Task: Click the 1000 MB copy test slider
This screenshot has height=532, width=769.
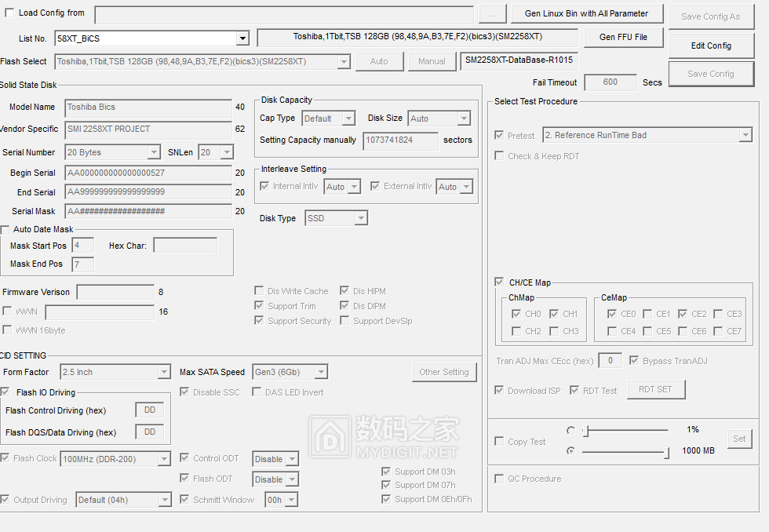Action: (x=625, y=452)
